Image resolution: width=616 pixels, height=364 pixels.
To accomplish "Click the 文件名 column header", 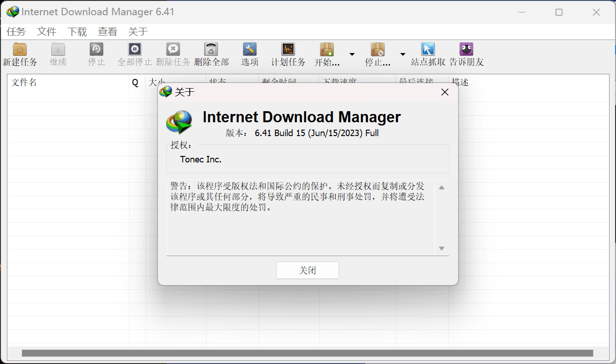I will 68,82.
